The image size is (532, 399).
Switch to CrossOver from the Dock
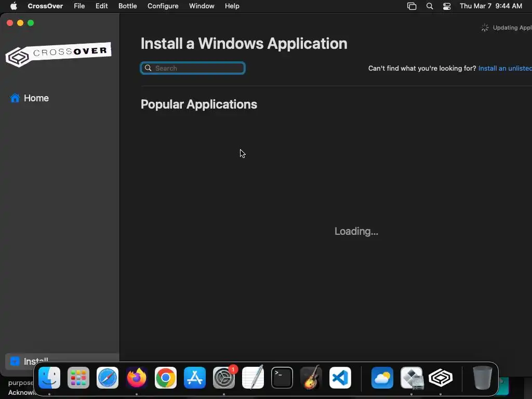(441, 378)
